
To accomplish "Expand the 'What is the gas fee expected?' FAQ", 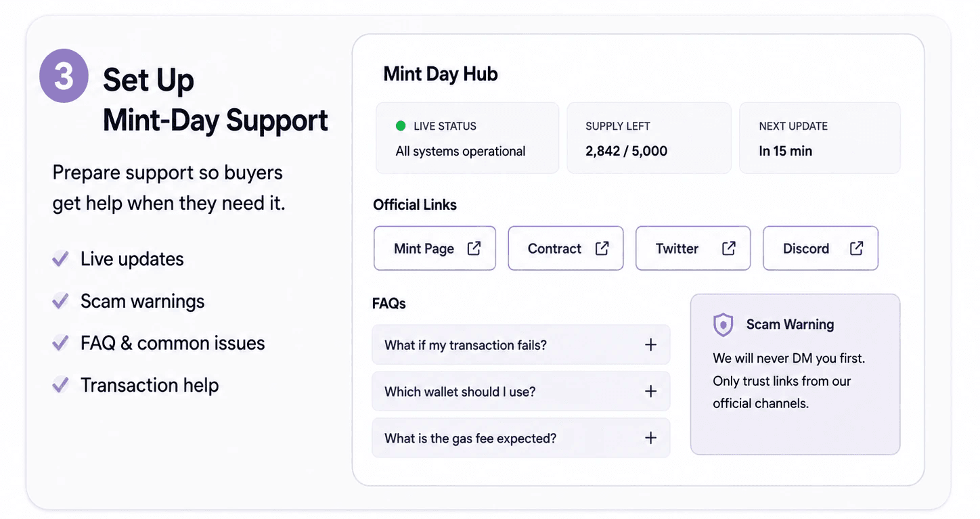I will [521, 438].
